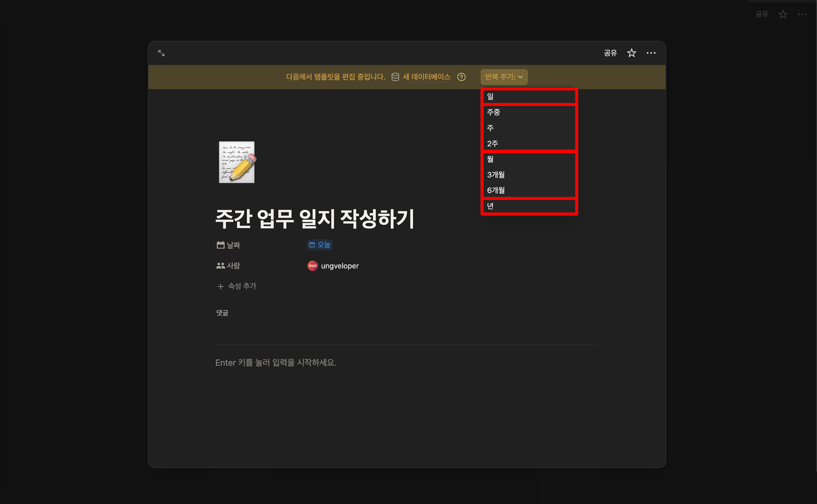817x504 pixels.
Task: Click the background page star icon
Action: (x=783, y=14)
